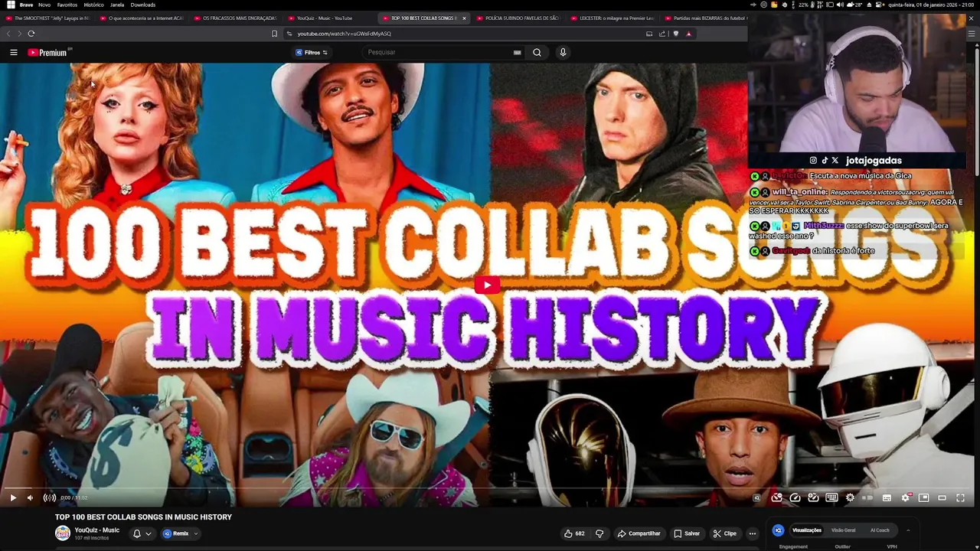This screenshot has width=980, height=551.
Task: Click the browser address bar URL
Action: click(x=344, y=34)
